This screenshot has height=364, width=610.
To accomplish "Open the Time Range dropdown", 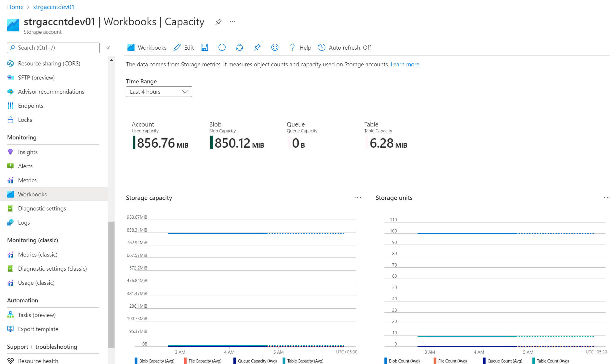I will point(159,92).
